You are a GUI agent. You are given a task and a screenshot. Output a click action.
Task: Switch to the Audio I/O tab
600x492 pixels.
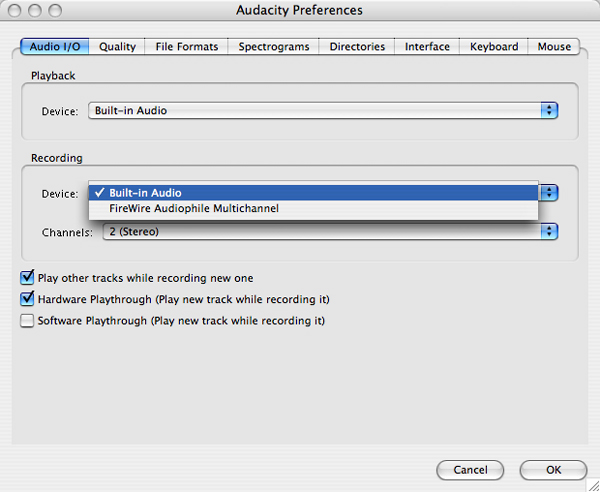pos(55,47)
